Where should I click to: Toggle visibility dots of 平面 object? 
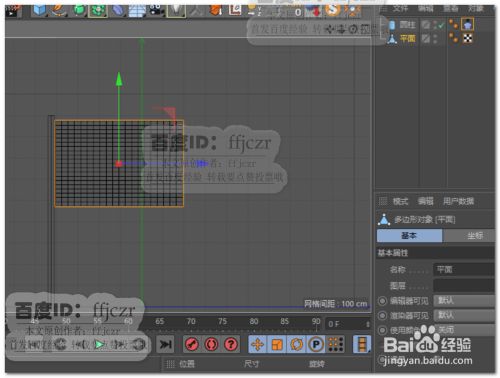pos(434,39)
